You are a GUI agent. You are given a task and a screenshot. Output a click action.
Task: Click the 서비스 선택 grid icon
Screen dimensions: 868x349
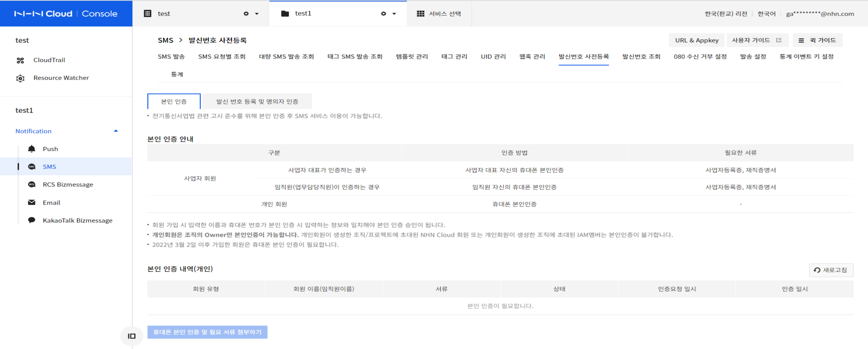pyautogui.click(x=420, y=13)
